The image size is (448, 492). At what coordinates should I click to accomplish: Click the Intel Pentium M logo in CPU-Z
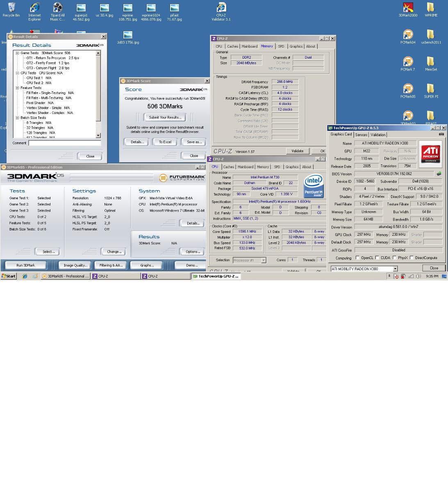click(314, 186)
